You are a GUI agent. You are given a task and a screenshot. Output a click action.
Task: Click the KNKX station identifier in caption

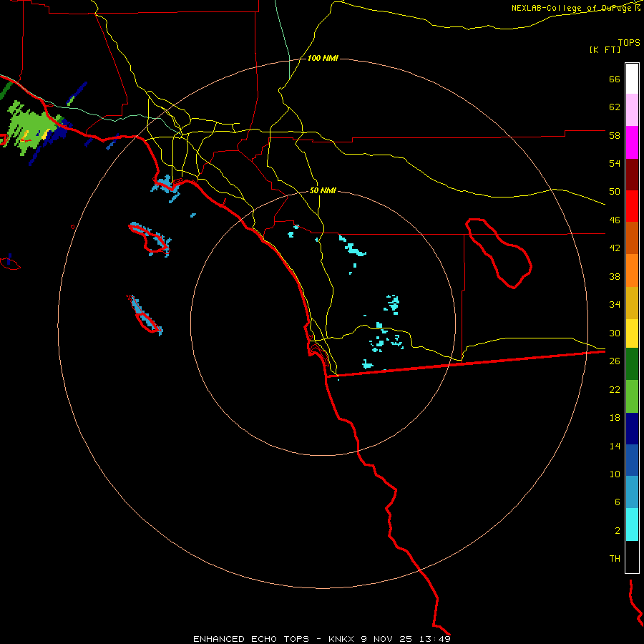tap(341, 639)
